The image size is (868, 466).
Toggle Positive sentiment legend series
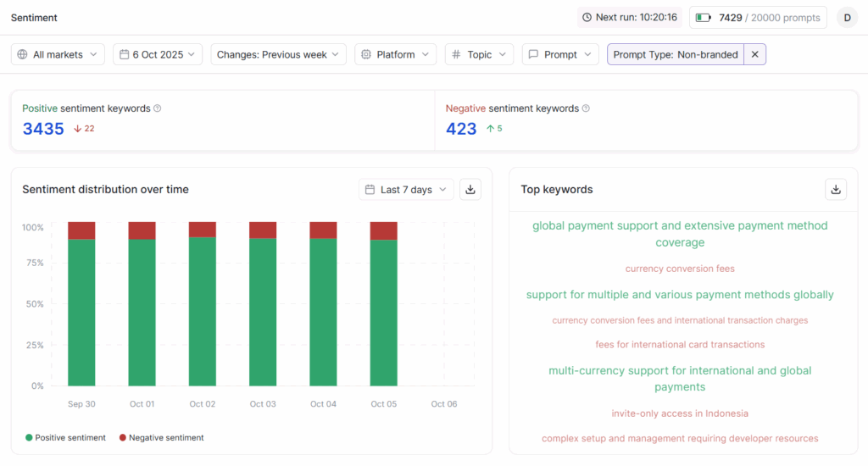(66, 438)
